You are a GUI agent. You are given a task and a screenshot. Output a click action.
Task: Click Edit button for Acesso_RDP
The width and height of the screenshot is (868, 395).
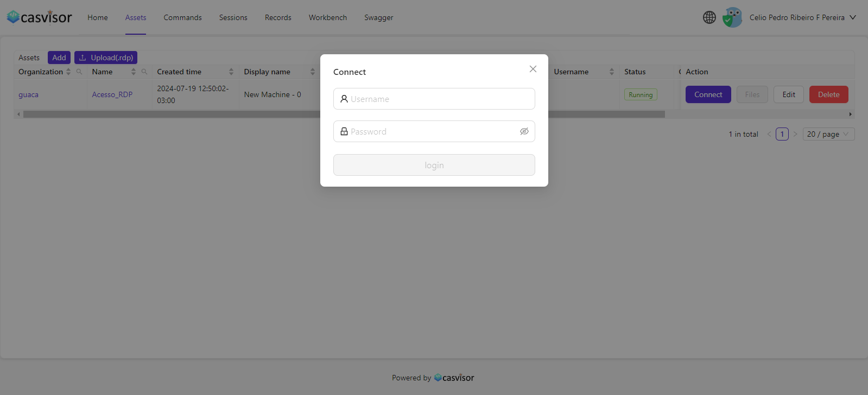pyautogui.click(x=789, y=94)
